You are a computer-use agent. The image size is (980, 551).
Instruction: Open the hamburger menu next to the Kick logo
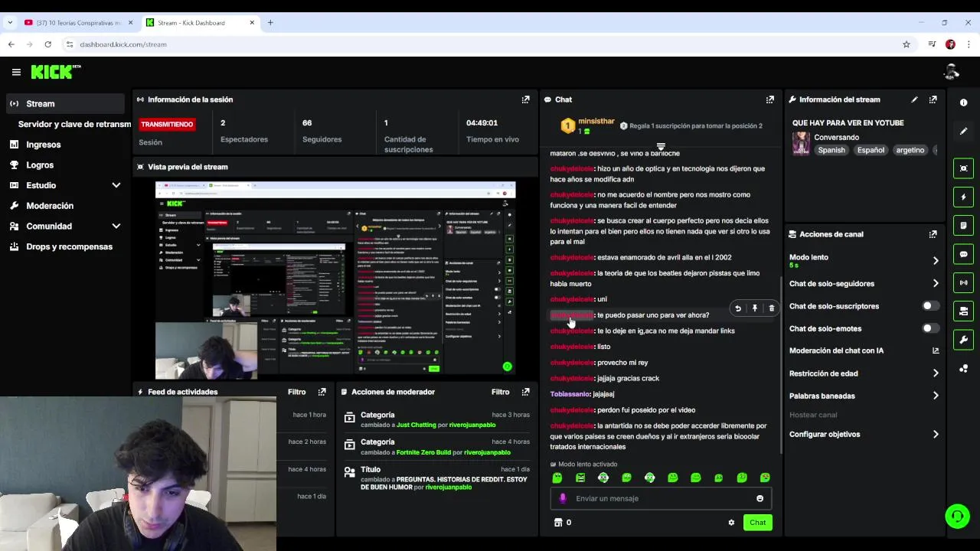click(x=16, y=72)
